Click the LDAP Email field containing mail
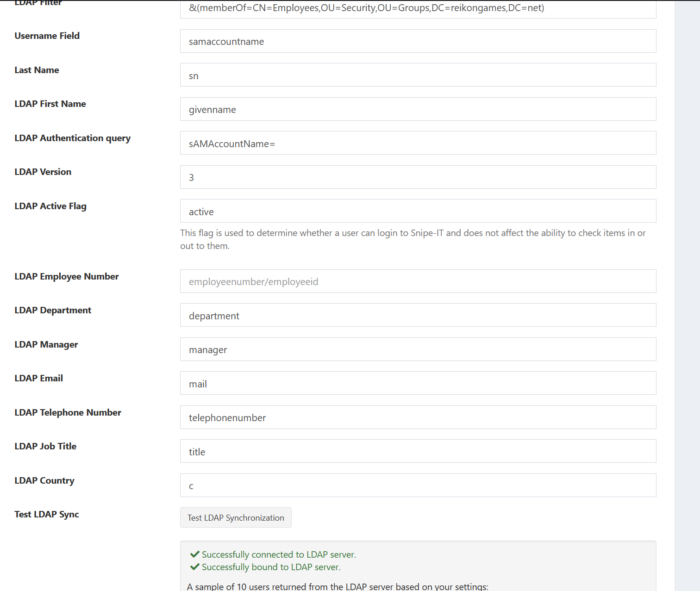700x591 pixels. pyautogui.click(x=418, y=383)
